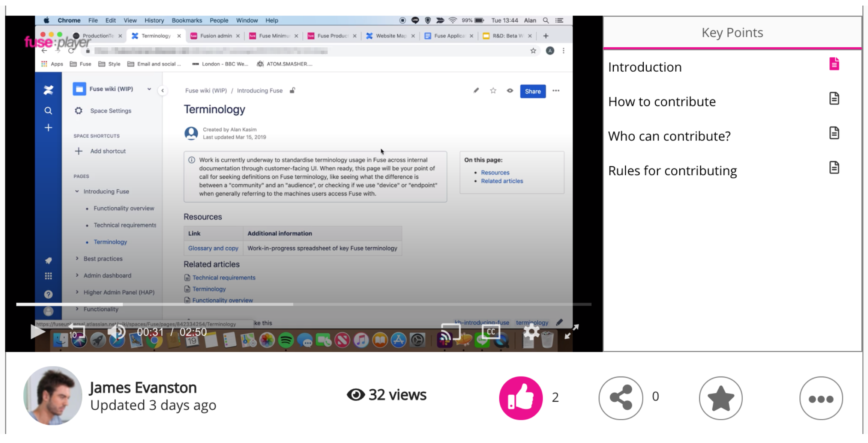Click the pink thumbs-up like button
The height and width of the screenshot is (443, 868).
521,398
